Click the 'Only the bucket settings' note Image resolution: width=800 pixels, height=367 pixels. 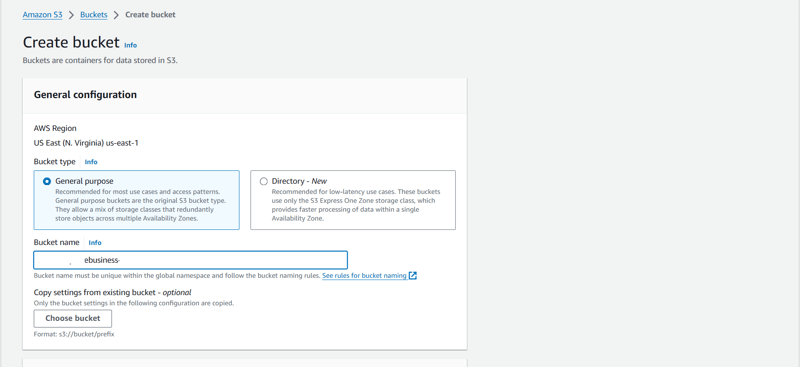click(134, 303)
